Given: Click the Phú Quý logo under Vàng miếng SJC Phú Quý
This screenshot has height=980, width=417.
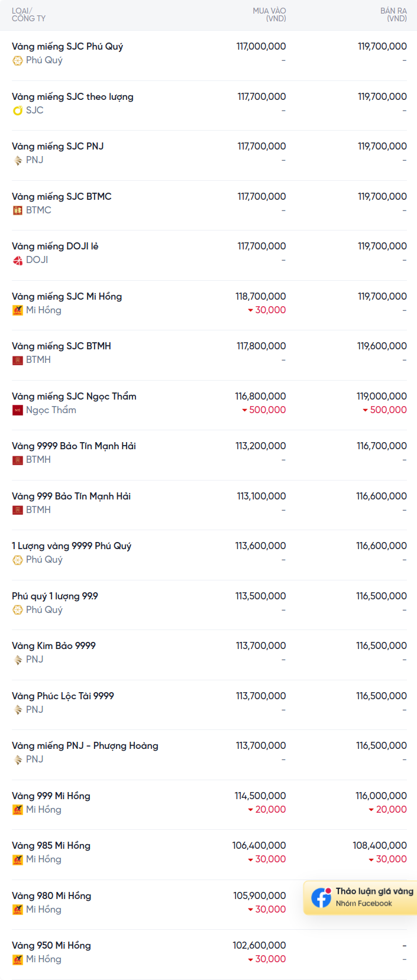Looking at the screenshot, I should click(18, 60).
